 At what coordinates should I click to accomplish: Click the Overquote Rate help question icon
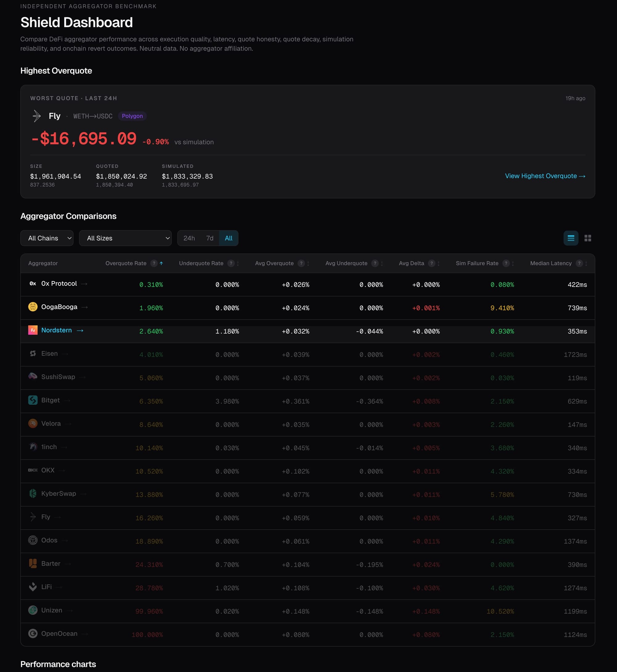(154, 263)
